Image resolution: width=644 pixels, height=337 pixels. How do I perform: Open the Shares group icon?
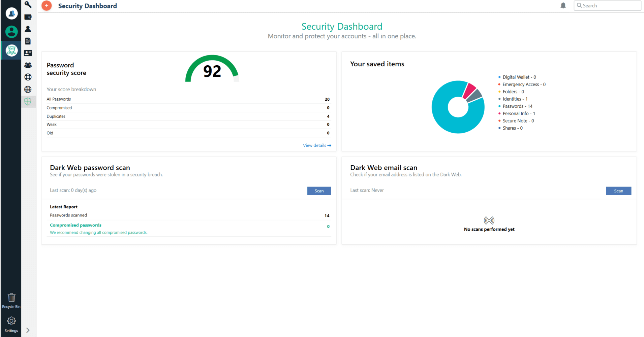[x=28, y=65]
